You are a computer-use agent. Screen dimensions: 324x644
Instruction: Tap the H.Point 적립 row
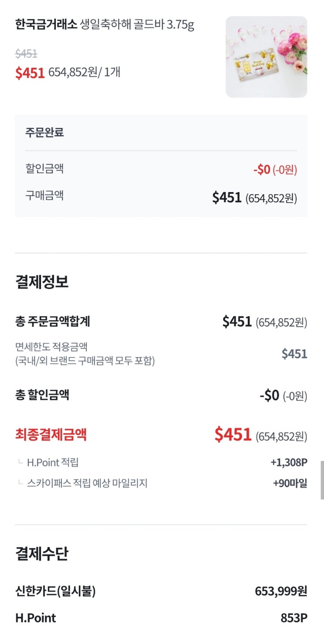pyautogui.click(x=53, y=462)
